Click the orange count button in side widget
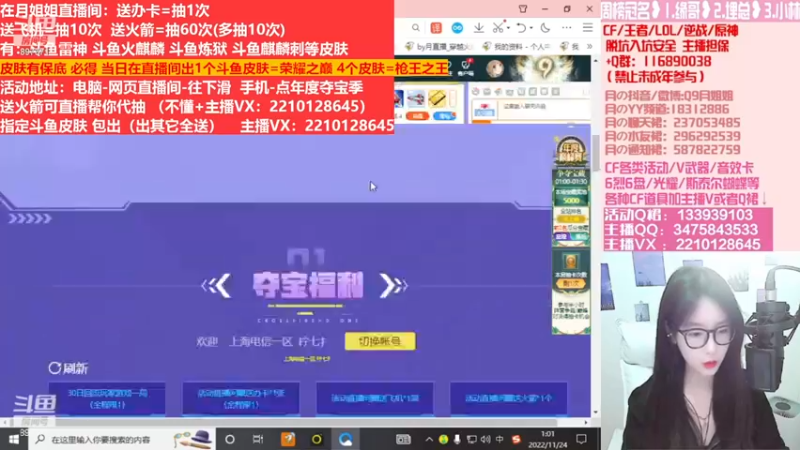 tap(570, 283)
